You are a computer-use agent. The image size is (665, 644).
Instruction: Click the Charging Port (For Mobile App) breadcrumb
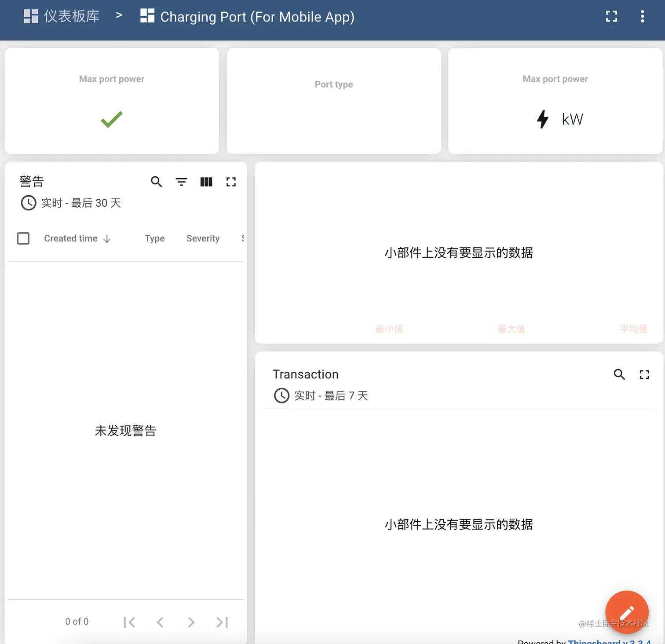pos(247,16)
